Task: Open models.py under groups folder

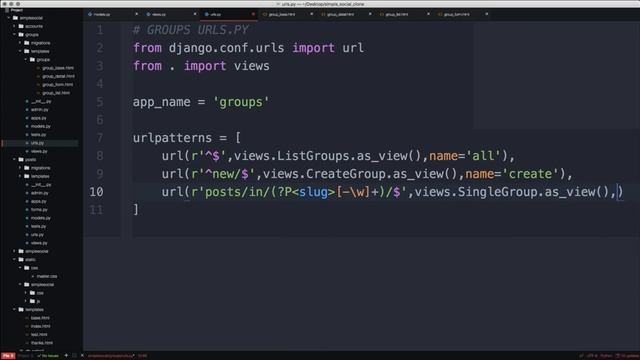Action: [41, 127]
